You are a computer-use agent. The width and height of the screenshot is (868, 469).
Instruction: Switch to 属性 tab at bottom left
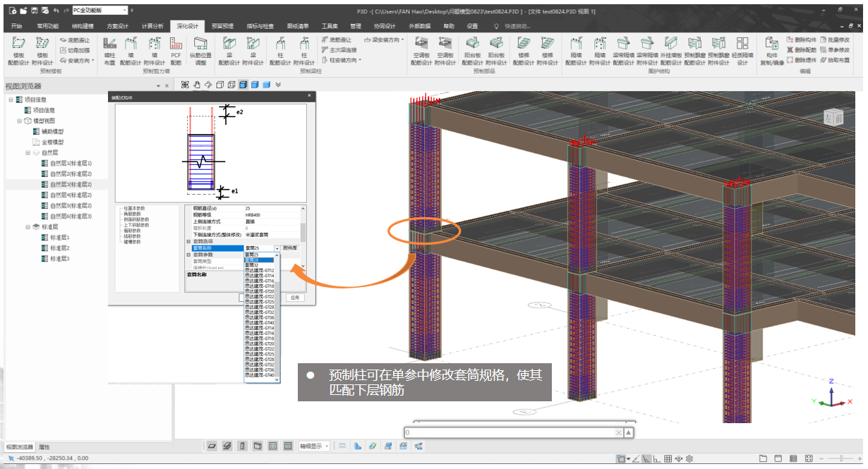click(x=44, y=447)
